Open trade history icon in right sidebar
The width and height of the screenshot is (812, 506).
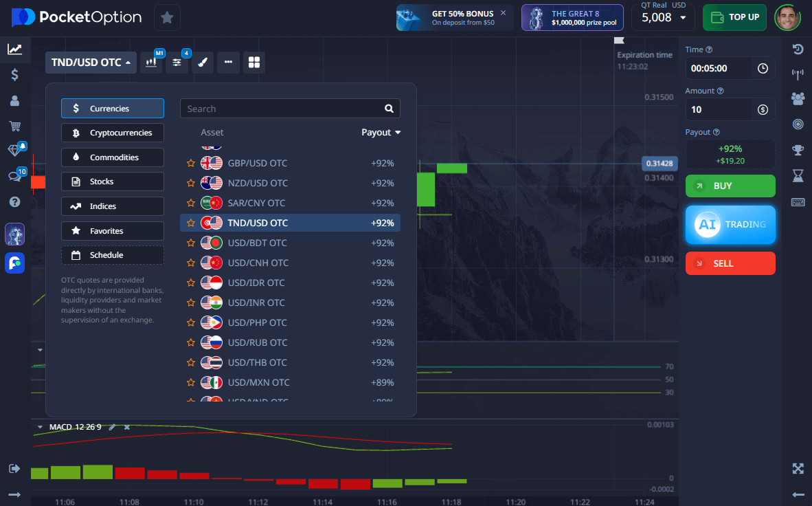(798, 49)
